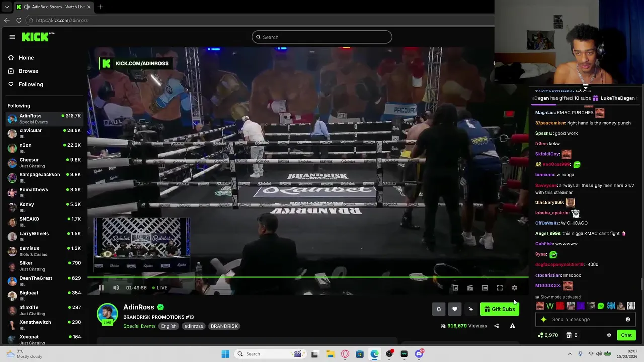Click the Send a message chat input
644x362 pixels.
click(x=586, y=319)
